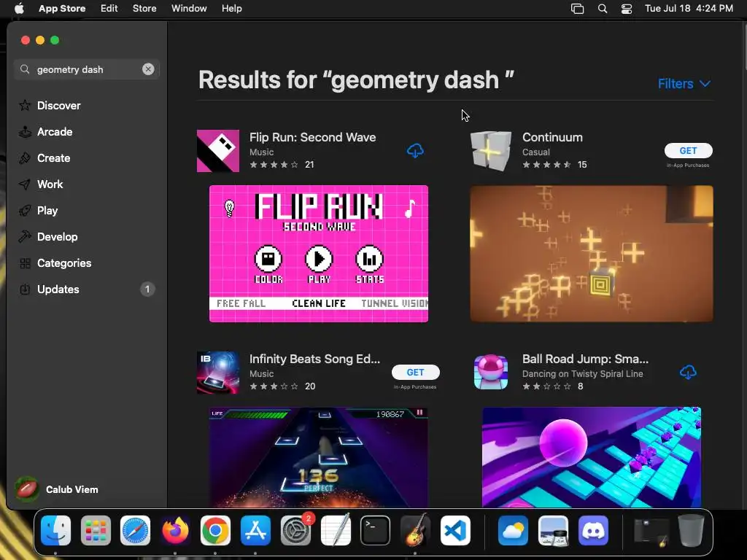
Task: Launch Safari from the Dock
Action: tap(135, 531)
